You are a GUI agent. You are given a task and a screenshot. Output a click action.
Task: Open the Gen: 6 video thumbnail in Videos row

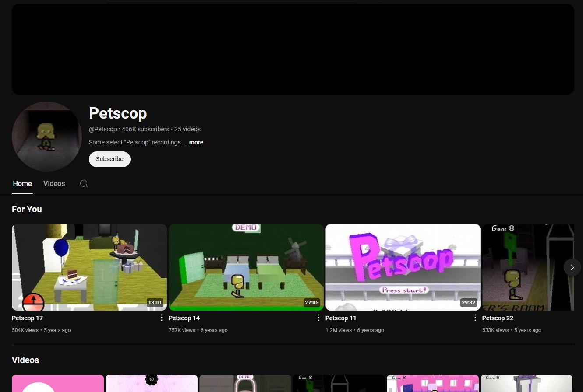526,383
